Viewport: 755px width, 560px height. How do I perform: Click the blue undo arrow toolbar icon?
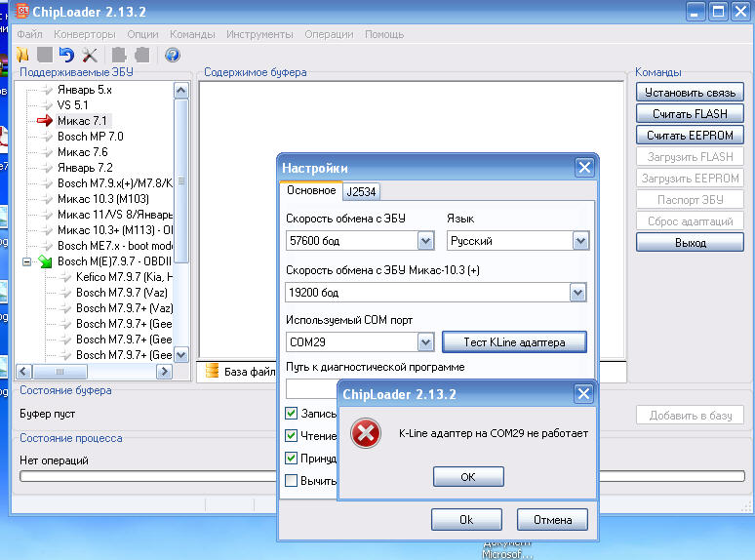66,55
